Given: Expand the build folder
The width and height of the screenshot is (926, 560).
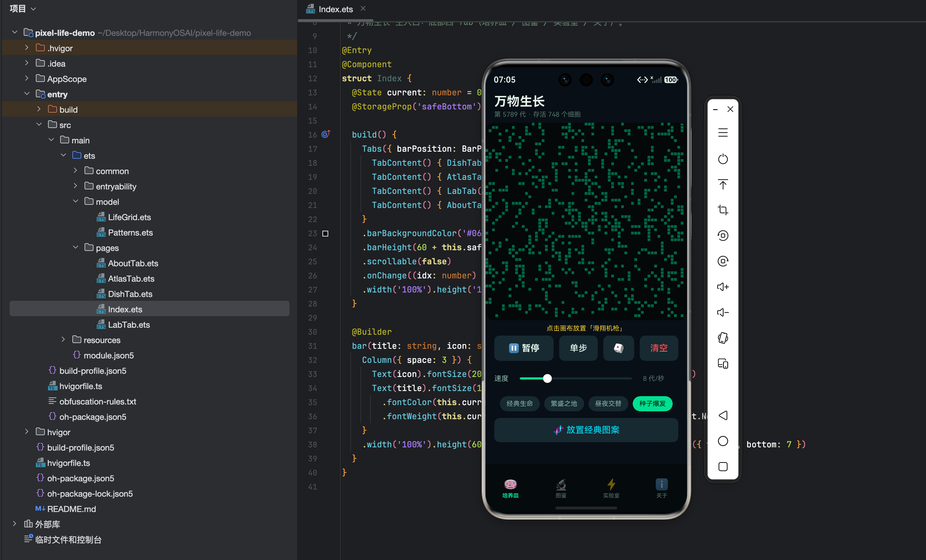Looking at the screenshot, I should coord(39,109).
